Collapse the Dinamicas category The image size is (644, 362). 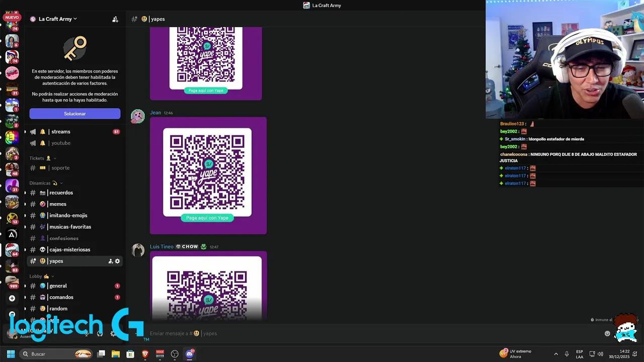coord(46,183)
